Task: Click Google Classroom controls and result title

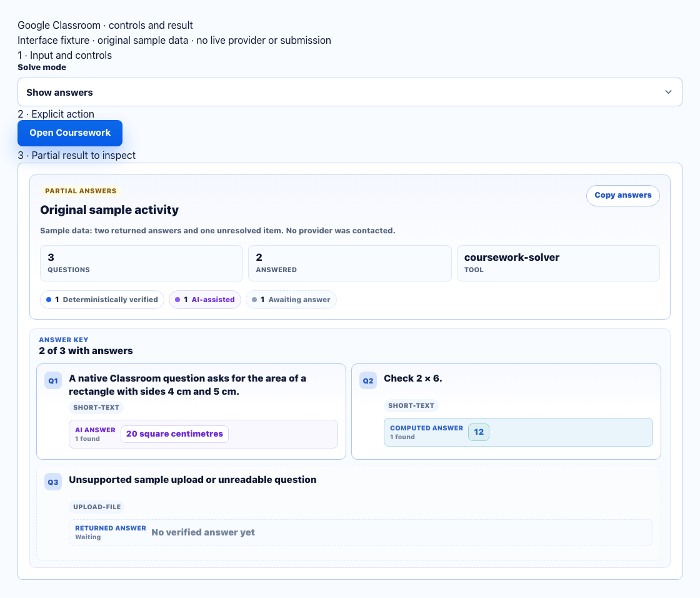Action: (106, 25)
